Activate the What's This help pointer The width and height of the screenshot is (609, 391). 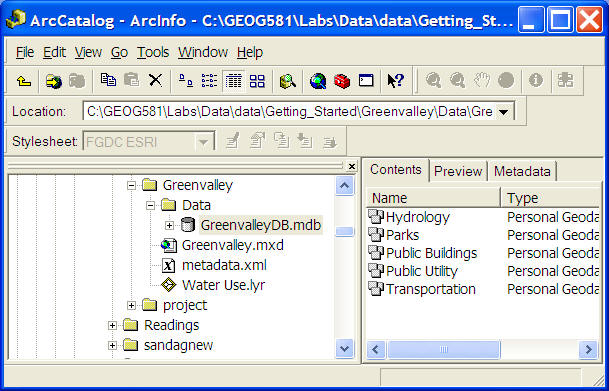tap(396, 81)
